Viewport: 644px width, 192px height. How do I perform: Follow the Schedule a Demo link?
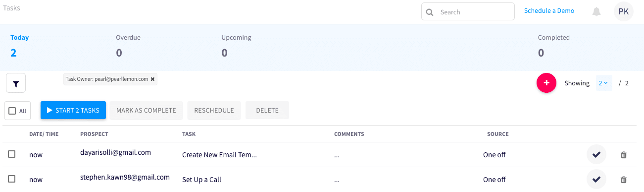pos(549,10)
